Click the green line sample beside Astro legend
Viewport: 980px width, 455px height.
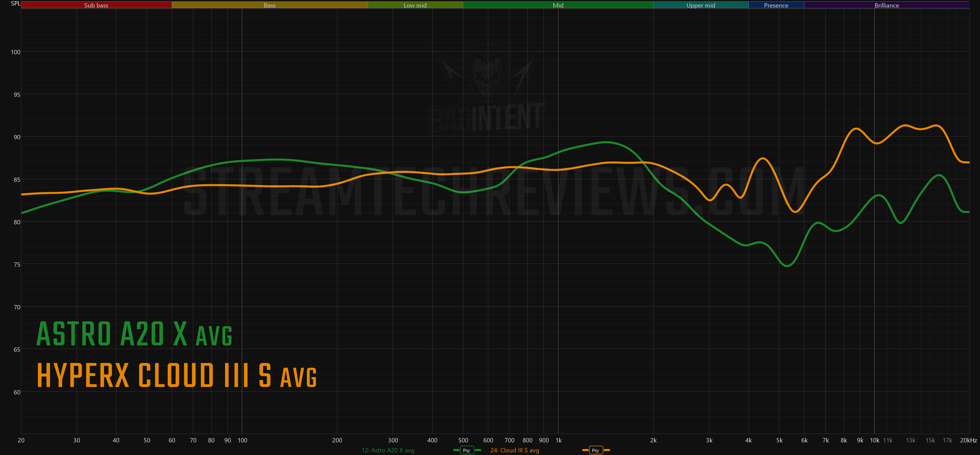[x=456, y=450]
